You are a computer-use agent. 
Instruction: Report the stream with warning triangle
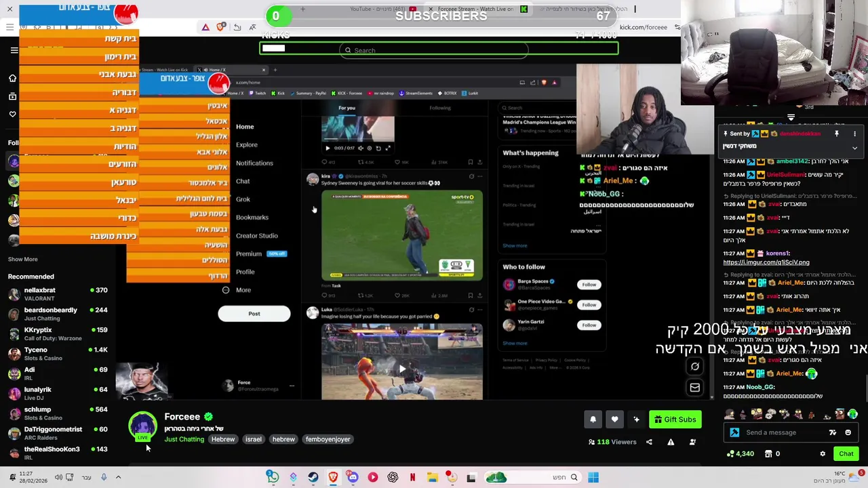pos(671,442)
